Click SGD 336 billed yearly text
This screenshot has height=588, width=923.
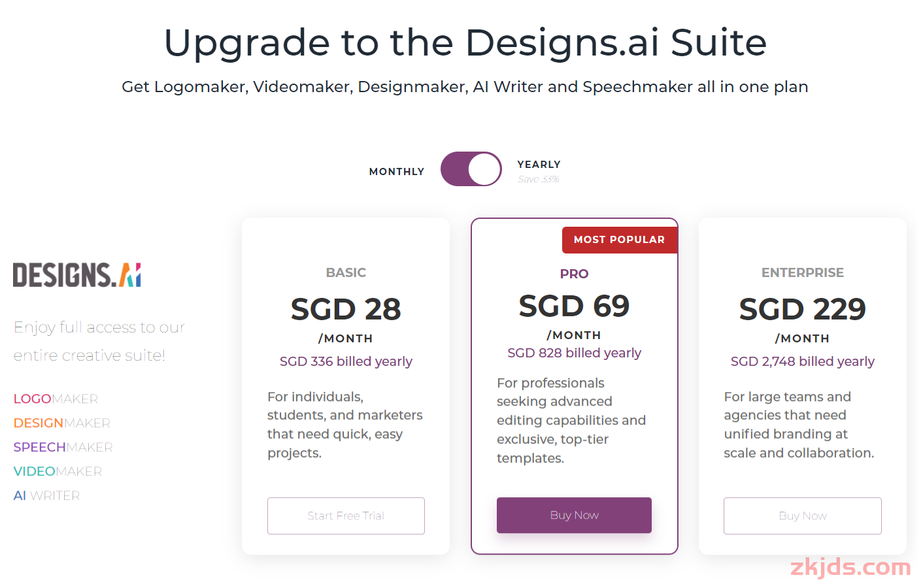coord(346,361)
